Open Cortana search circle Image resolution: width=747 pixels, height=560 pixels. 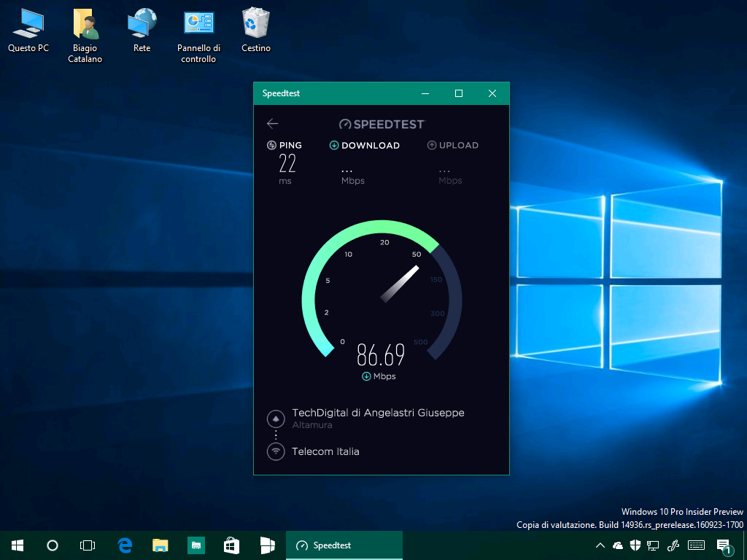[53, 545]
